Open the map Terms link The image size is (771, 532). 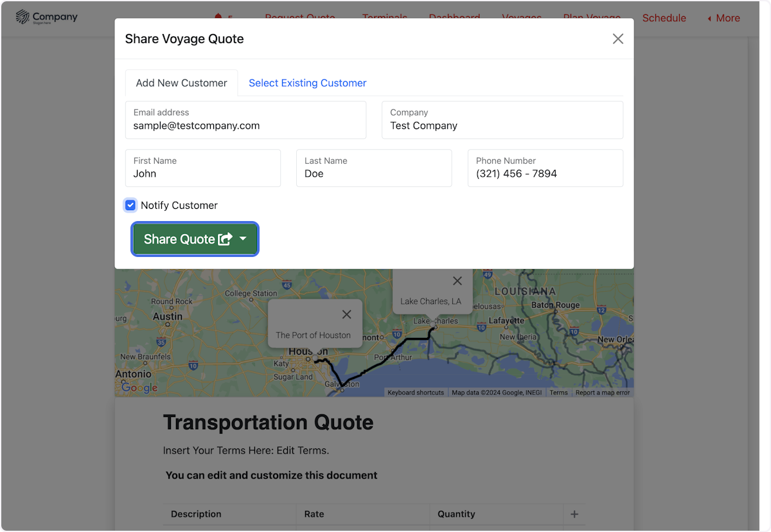(558, 393)
